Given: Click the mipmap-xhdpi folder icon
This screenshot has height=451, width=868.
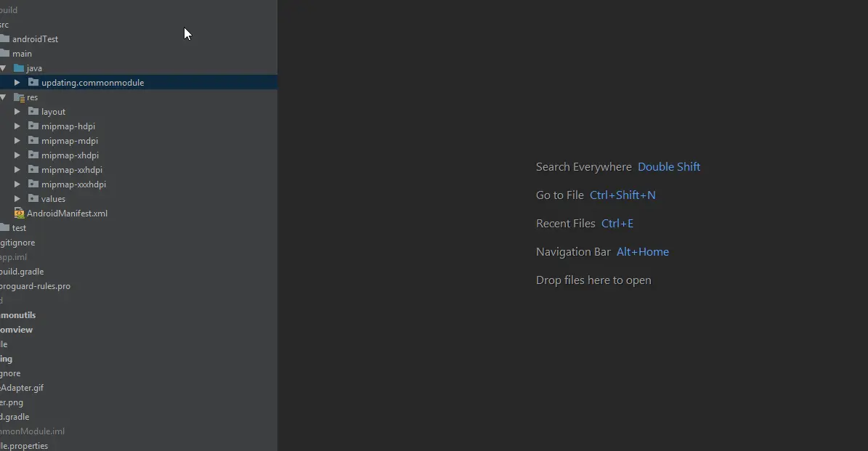Looking at the screenshot, I should 33,155.
